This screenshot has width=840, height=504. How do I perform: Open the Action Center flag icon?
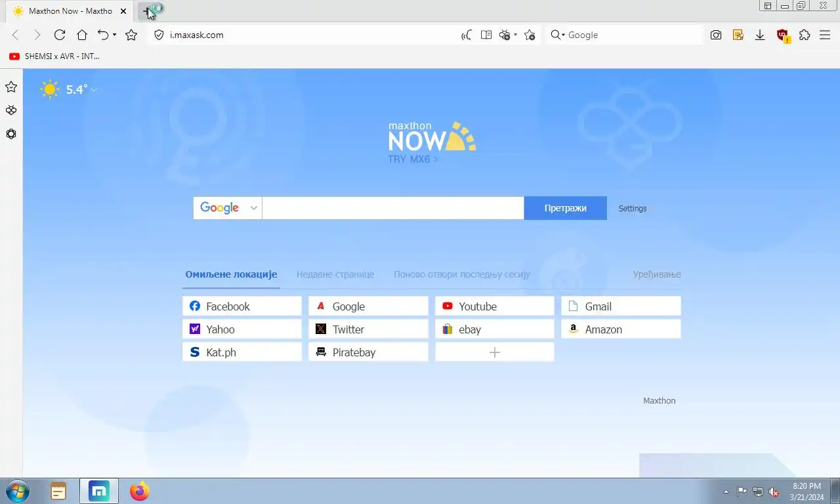tap(742, 492)
